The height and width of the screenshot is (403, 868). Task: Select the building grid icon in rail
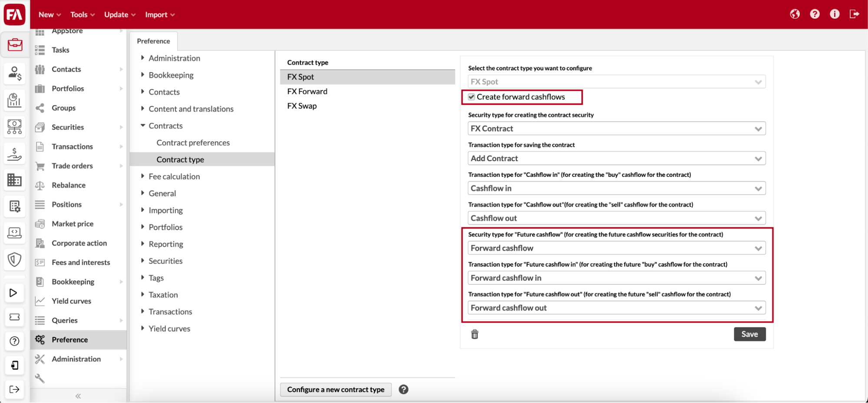(x=15, y=180)
